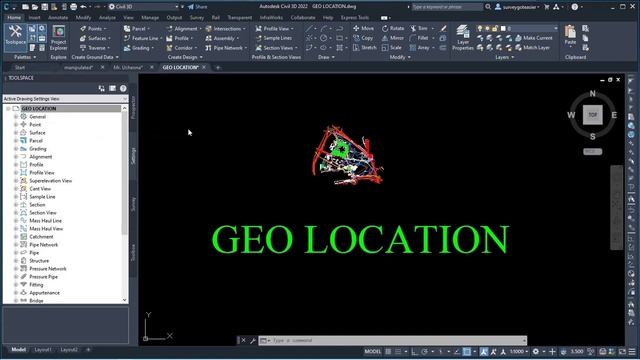Launch Project Explorer
The width and height of the screenshot is (640, 360).
point(59,38)
